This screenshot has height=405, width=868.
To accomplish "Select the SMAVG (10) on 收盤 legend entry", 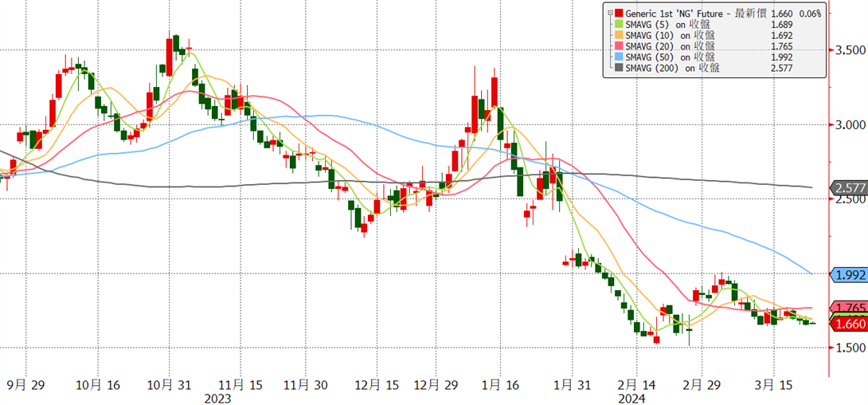I will point(671,35).
